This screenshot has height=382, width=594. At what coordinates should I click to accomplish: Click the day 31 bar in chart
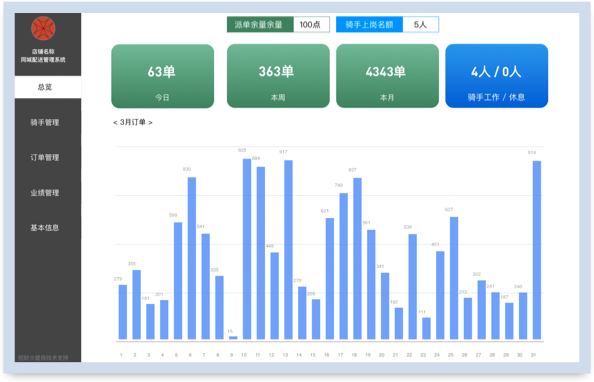tap(537, 250)
